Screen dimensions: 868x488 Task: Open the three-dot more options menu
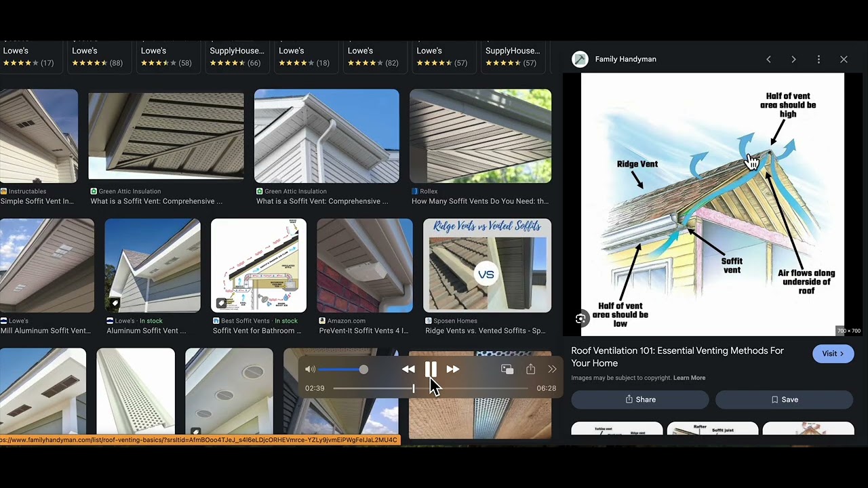click(x=818, y=60)
